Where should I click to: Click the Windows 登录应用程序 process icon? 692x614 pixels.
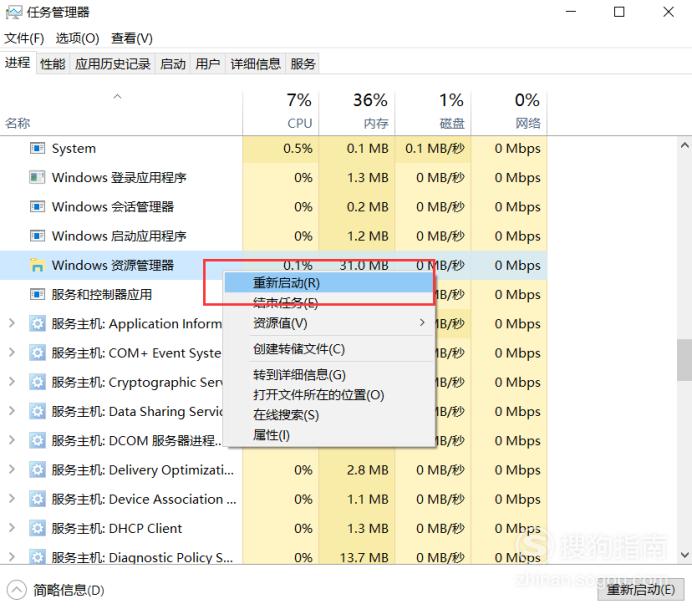point(37,177)
